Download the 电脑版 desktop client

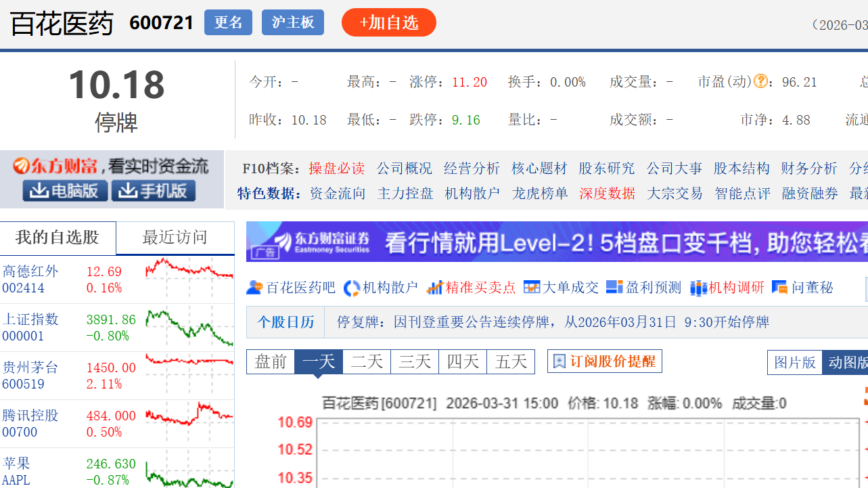tap(65, 191)
